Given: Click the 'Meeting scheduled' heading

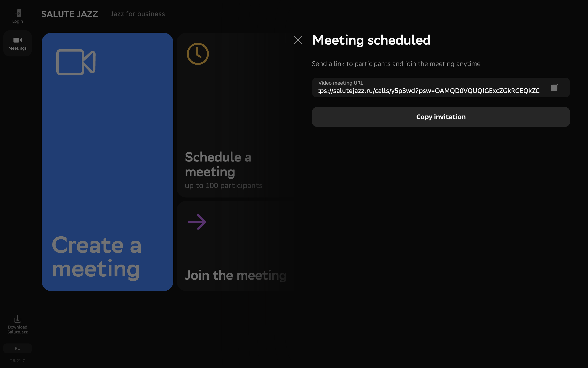Looking at the screenshot, I should point(371,40).
